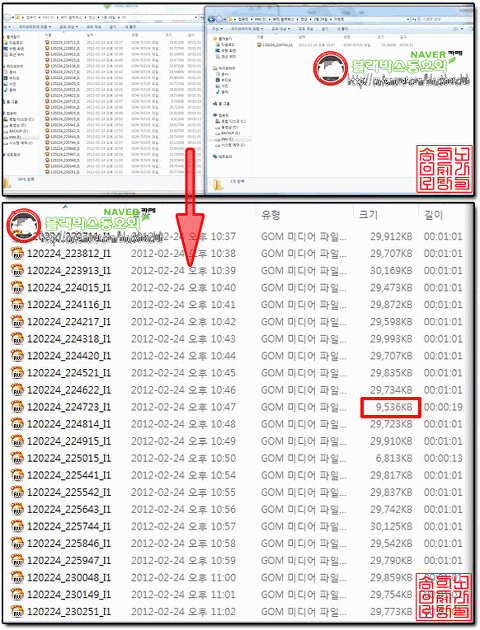
Task: Select file name 120224_225846_I1
Action: click(69, 543)
